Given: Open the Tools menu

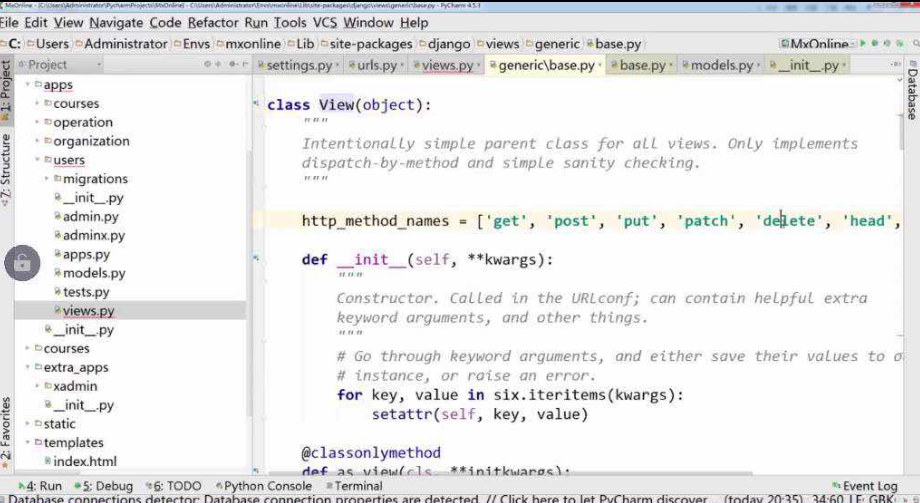Looking at the screenshot, I should point(290,23).
